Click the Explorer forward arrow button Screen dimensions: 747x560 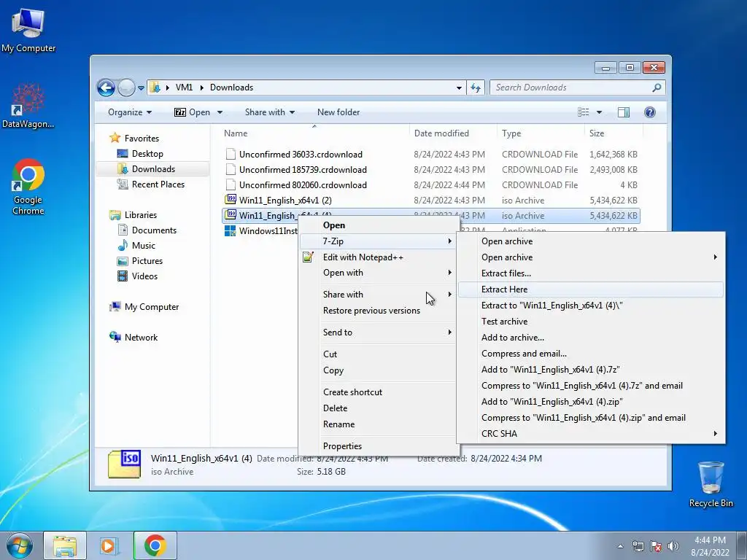(126, 87)
